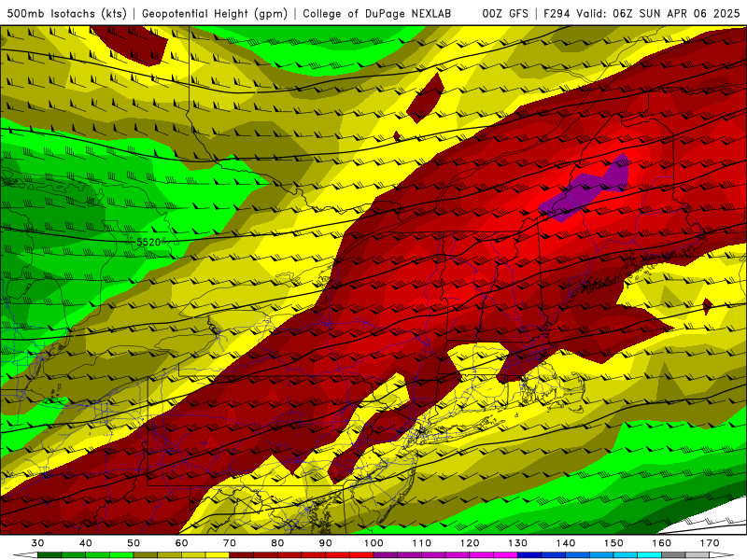Click the dark green swatch right of 30

(x=49, y=555)
